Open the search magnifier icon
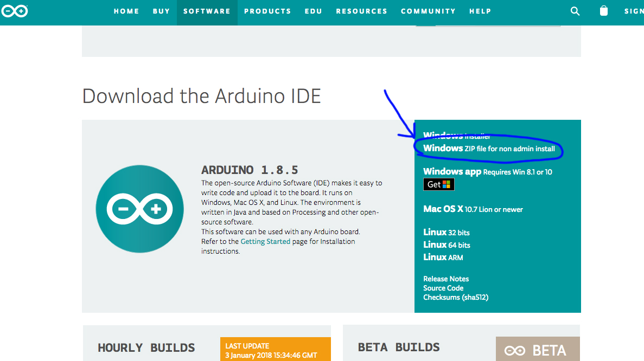This screenshot has height=361, width=644. click(575, 11)
